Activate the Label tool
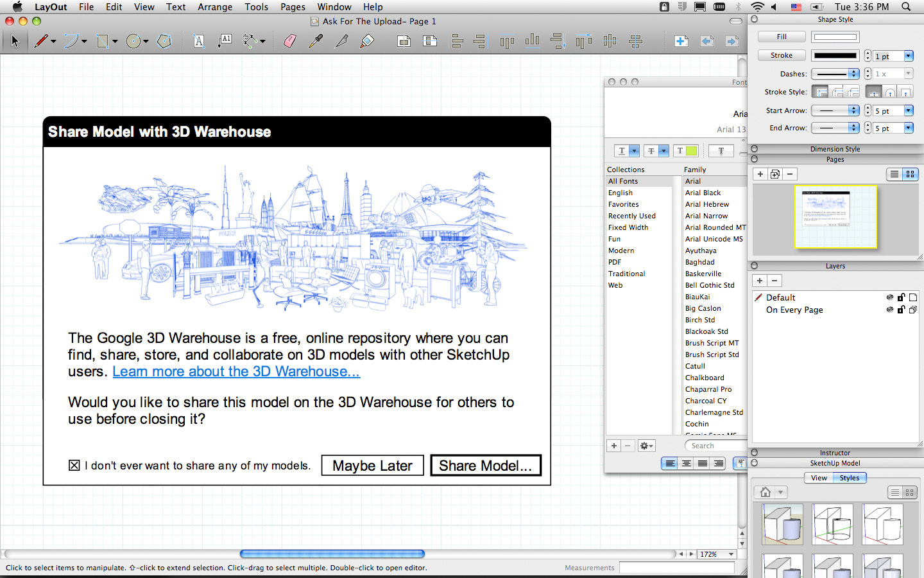The height and width of the screenshot is (578, 924). pos(225,41)
